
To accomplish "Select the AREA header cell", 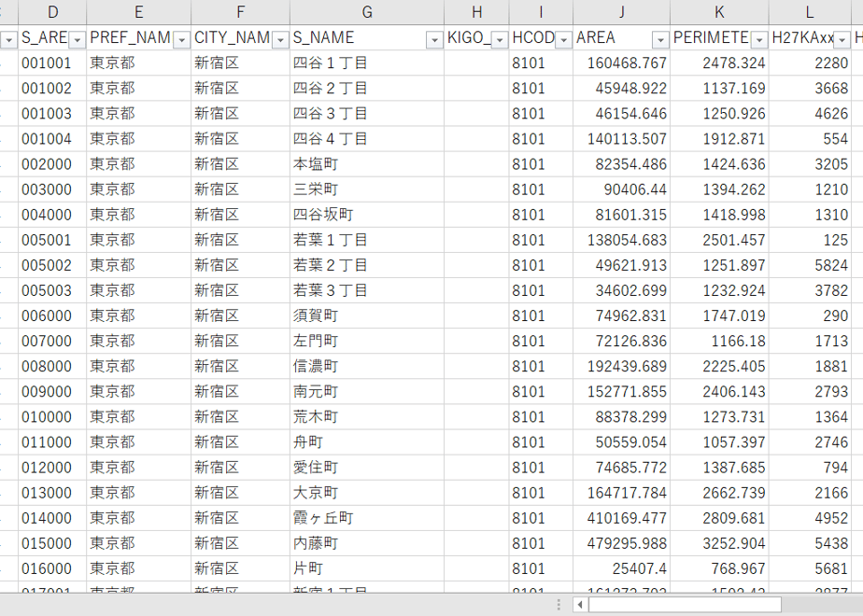I will click(621, 37).
